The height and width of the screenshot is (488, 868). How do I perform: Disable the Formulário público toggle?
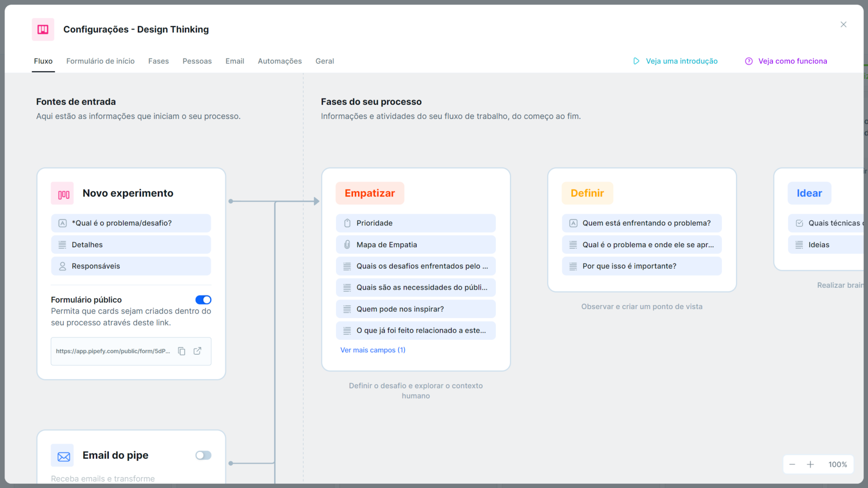(203, 300)
